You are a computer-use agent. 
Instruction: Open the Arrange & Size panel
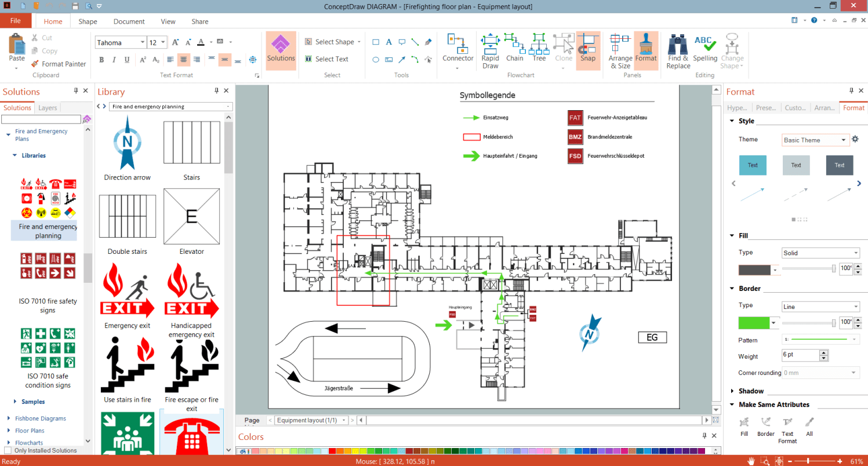pyautogui.click(x=620, y=49)
